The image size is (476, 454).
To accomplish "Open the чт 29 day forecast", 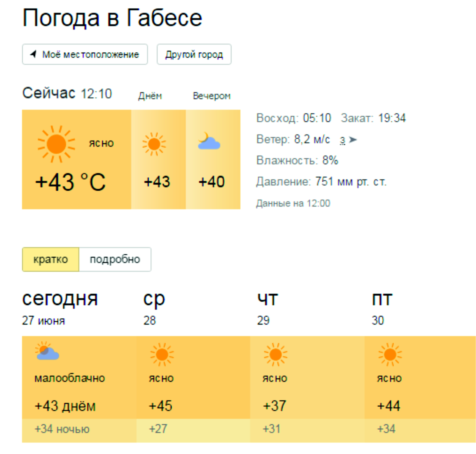I will [x=308, y=389].
